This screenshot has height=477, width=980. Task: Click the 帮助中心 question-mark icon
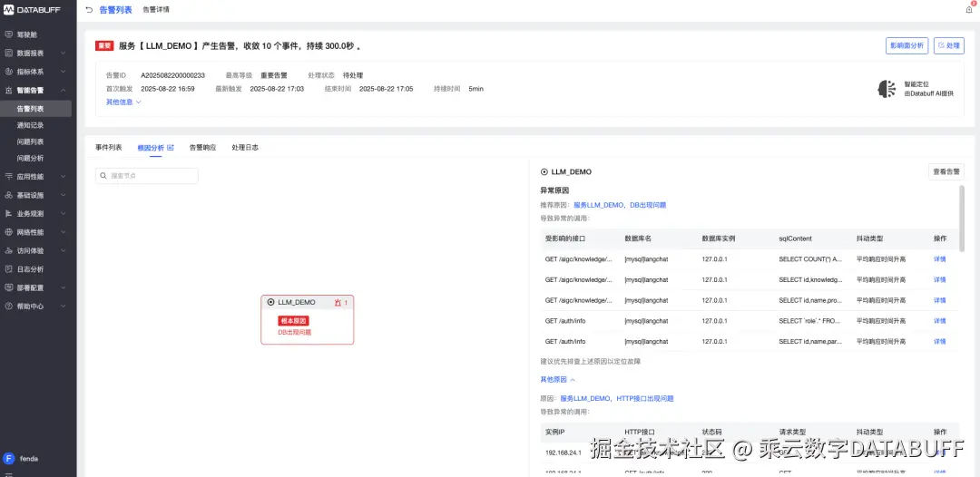9,307
